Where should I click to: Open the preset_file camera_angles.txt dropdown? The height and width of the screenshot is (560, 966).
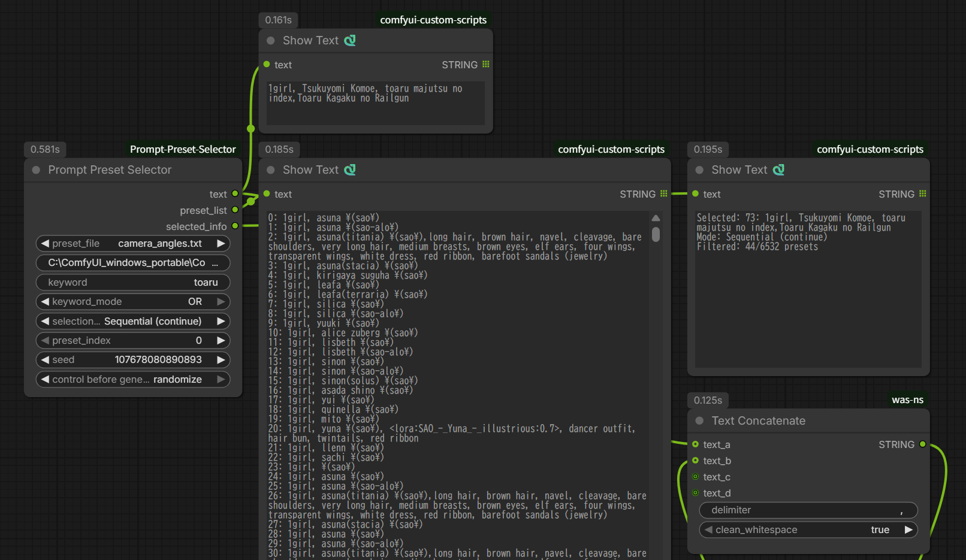click(x=133, y=243)
